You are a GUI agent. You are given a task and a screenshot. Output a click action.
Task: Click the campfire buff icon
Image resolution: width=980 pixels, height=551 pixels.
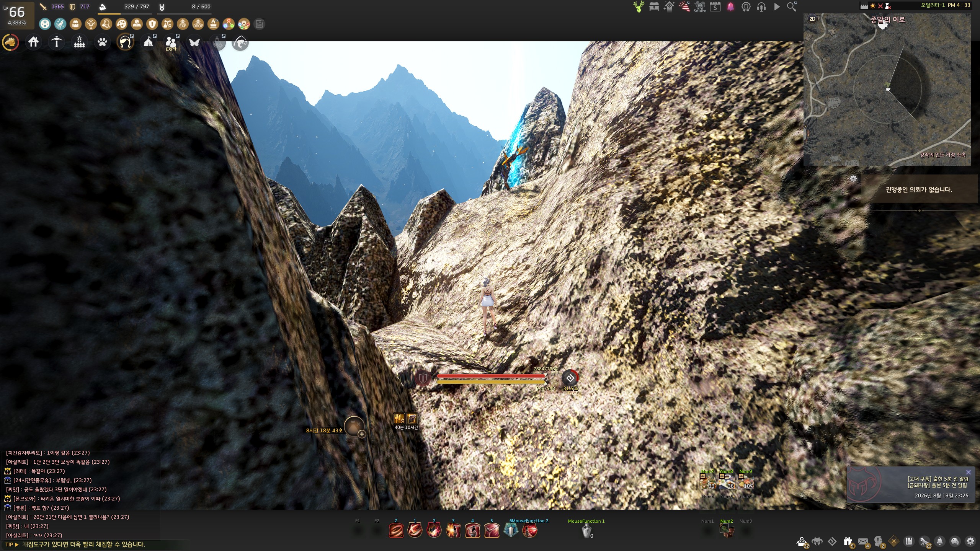pyautogui.click(x=213, y=24)
